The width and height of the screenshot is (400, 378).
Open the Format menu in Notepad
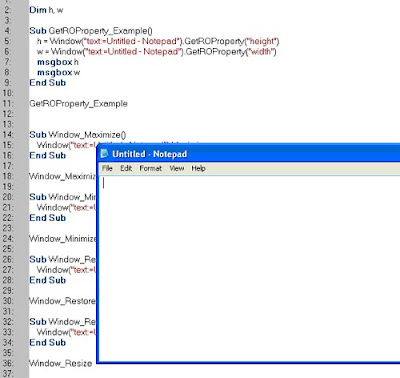(x=150, y=168)
